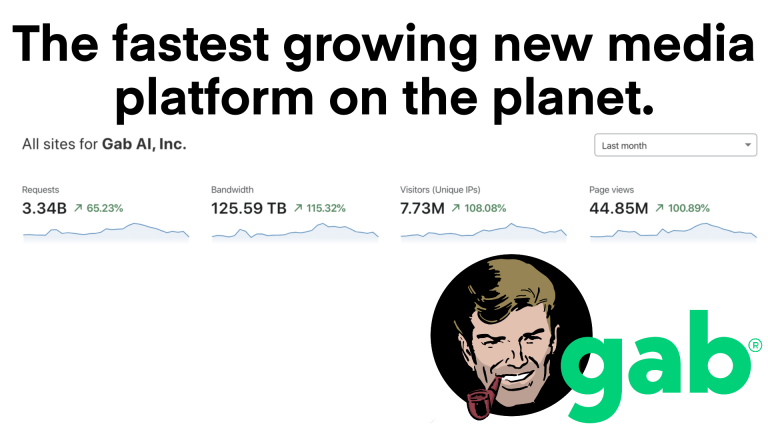
Task: Click the 44.85M page views value
Action: [619, 208]
